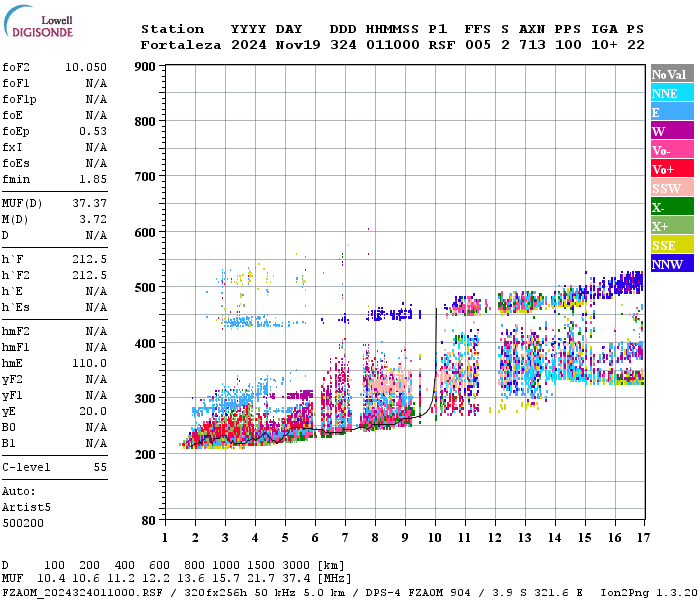The width and height of the screenshot is (700, 600).
Task: Click the P1 value RSF
Action: pos(442,45)
